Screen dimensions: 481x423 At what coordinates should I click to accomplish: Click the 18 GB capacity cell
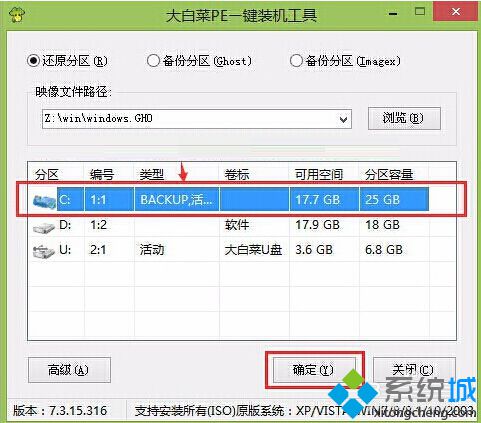tap(382, 225)
